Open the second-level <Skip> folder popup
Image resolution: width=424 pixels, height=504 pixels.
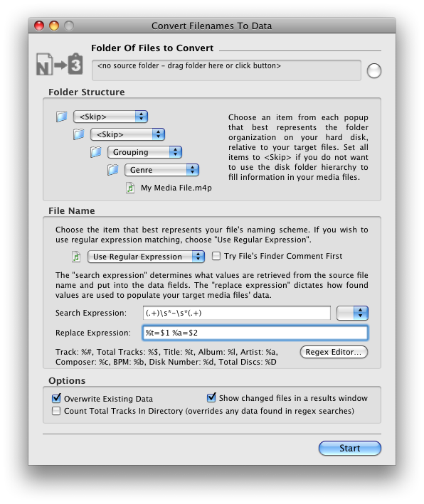[x=127, y=134]
